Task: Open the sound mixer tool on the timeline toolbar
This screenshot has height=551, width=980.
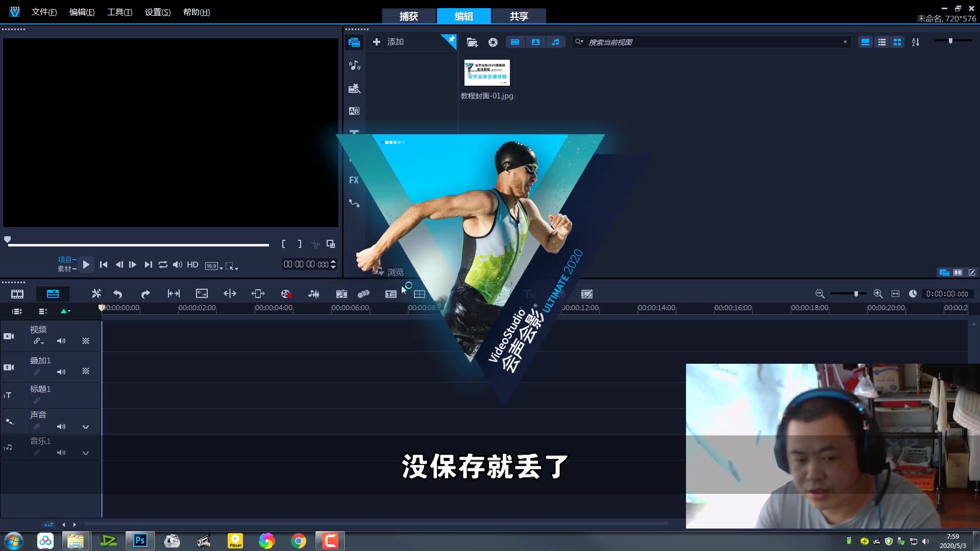Action: pyautogui.click(x=314, y=294)
